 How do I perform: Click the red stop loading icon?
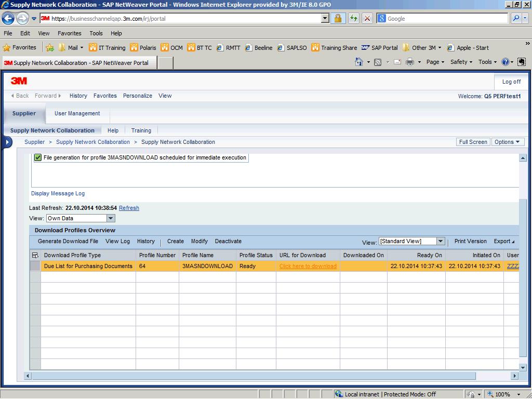[367, 18]
